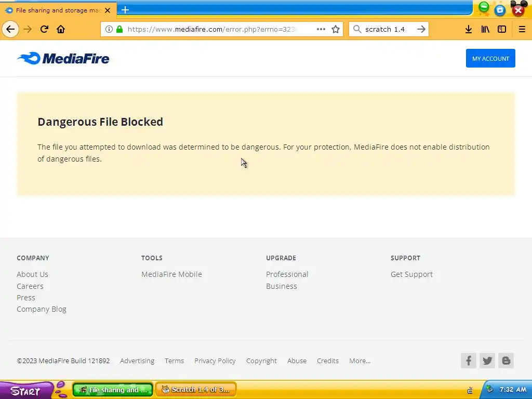Open the Start menu
This screenshot has height=399, width=532.
[26, 391]
